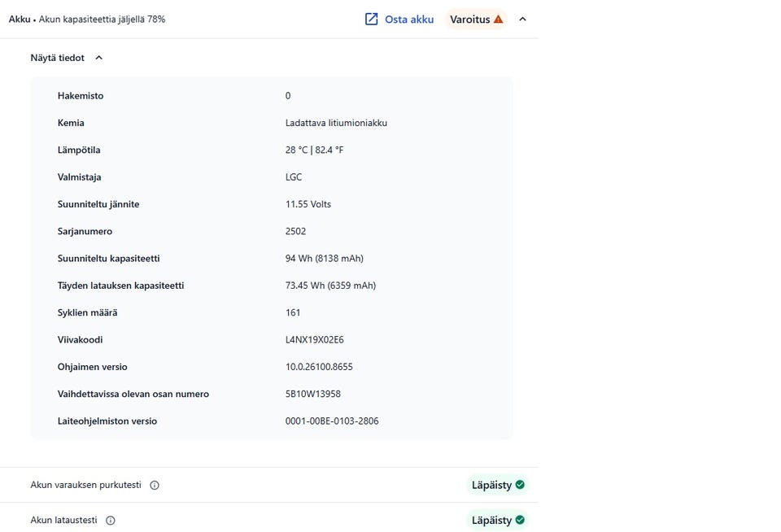Select firmware version 0001-00BE-0103-2806
Image resolution: width=781 pixels, height=532 pixels.
pos(332,421)
